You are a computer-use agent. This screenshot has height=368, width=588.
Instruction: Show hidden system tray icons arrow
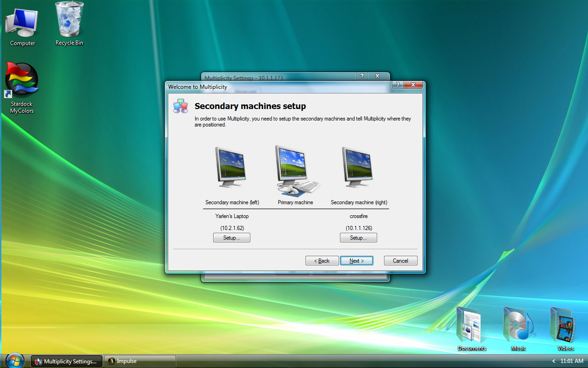(554, 361)
